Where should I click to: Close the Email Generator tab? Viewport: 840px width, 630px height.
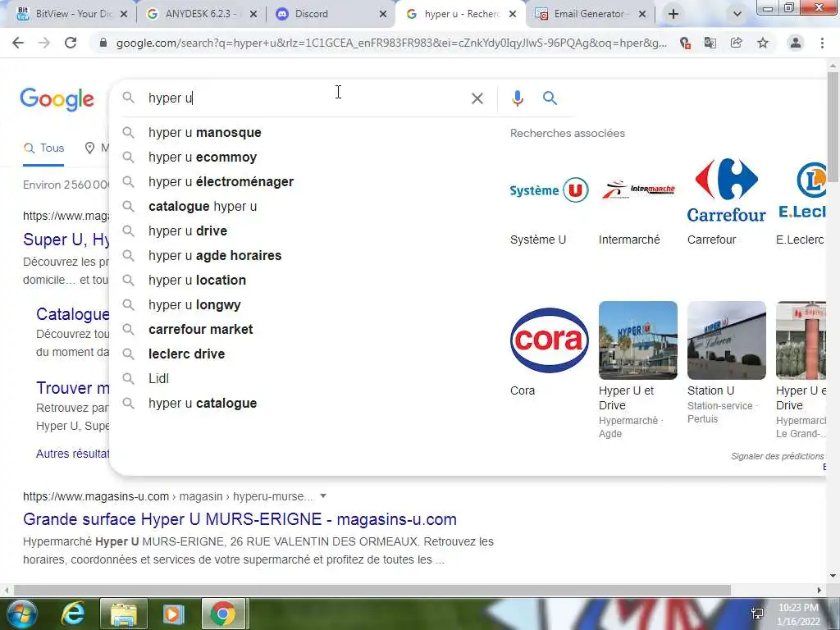(642, 15)
